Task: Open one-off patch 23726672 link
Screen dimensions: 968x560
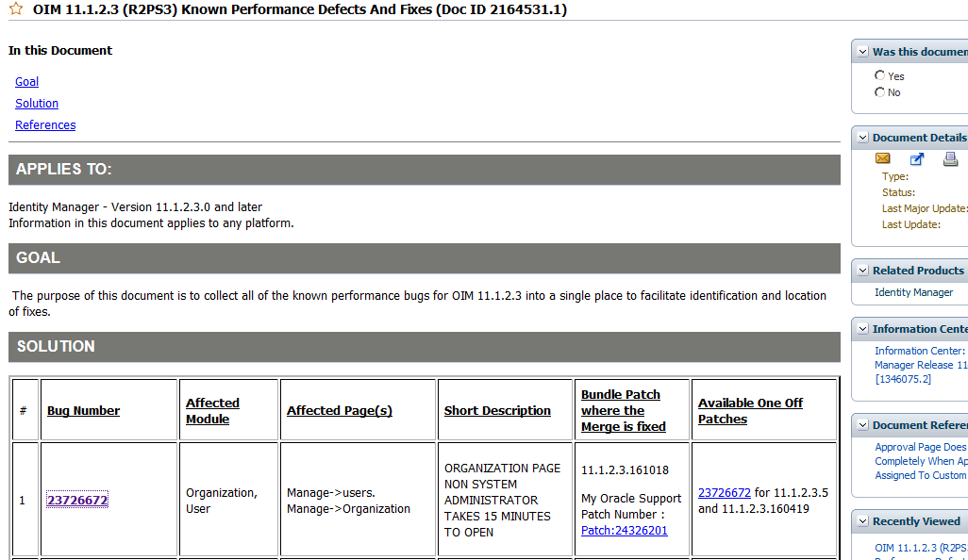Action: pyautogui.click(x=725, y=493)
